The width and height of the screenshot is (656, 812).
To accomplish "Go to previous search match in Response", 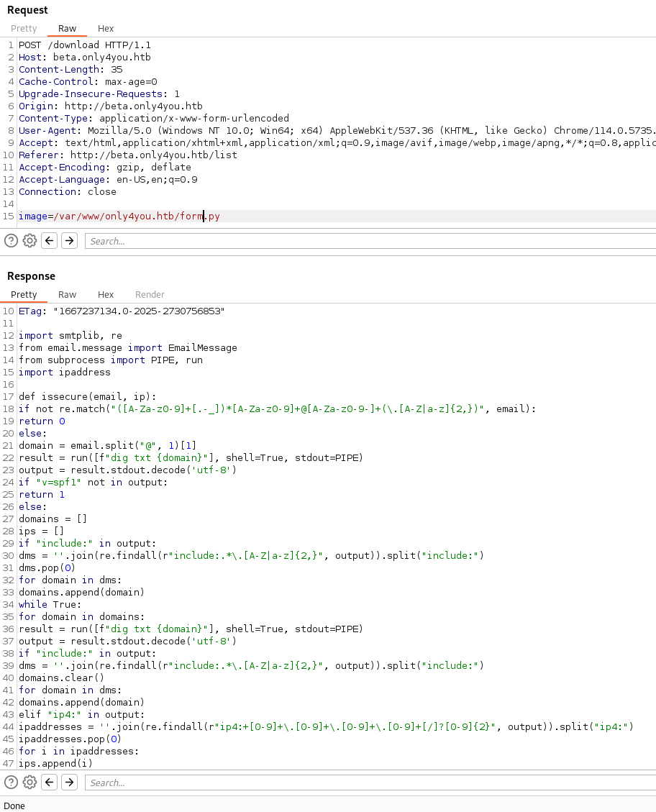I will pyautogui.click(x=50, y=783).
